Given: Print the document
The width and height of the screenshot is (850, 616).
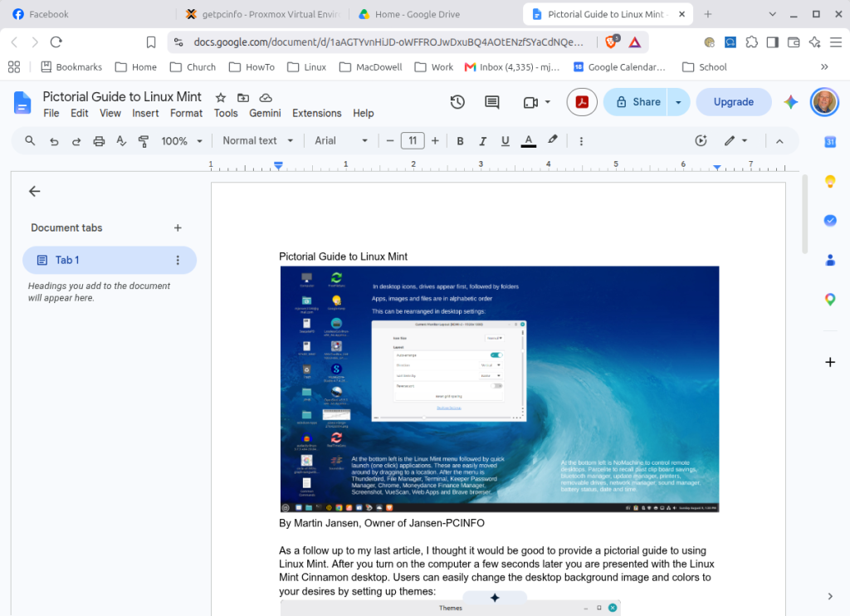Looking at the screenshot, I should pyautogui.click(x=99, y=141).
